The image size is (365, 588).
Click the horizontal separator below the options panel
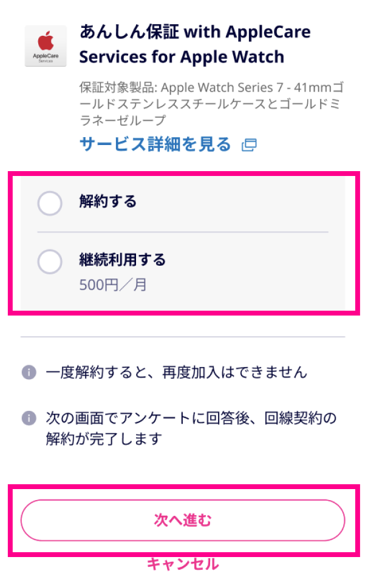tap(183, 337)
